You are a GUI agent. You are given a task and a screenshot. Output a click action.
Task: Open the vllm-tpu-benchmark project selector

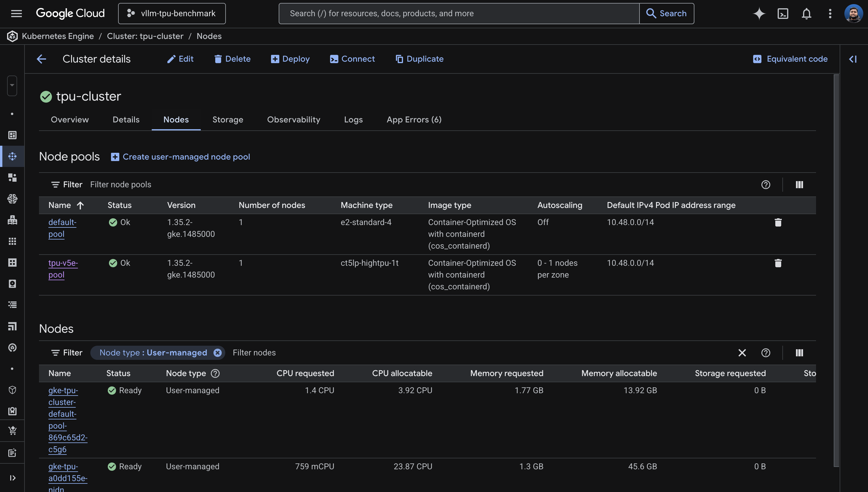click(x=172, y=14)
